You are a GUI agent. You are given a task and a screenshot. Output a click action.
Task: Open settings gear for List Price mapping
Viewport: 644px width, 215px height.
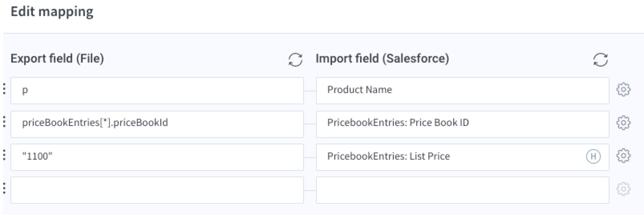coord(623,155)
